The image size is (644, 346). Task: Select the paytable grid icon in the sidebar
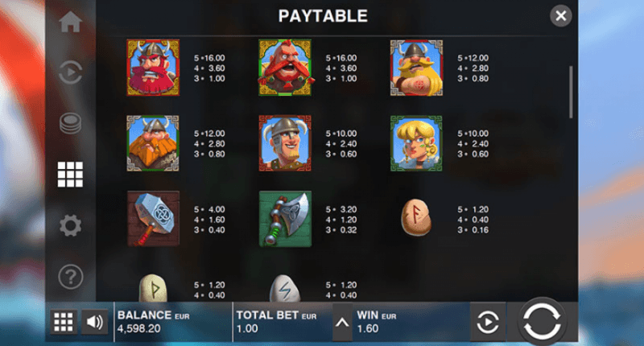click(x=70, y=175)
